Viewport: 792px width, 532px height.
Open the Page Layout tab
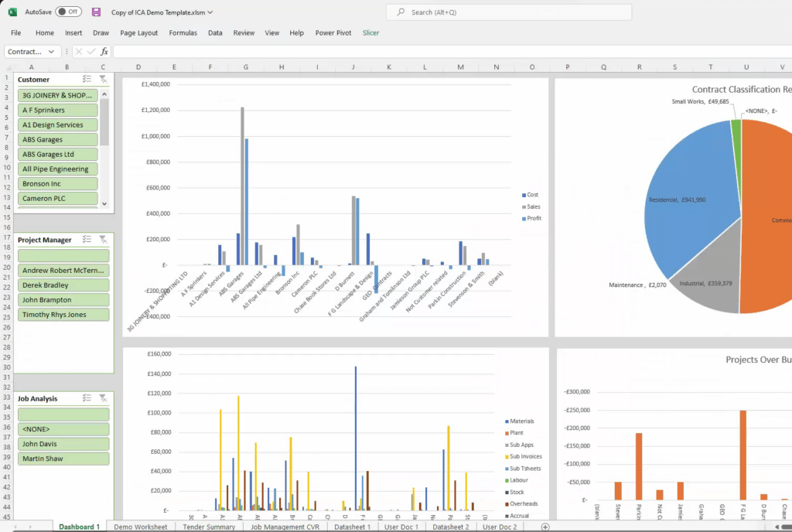(x=139, y=32)
